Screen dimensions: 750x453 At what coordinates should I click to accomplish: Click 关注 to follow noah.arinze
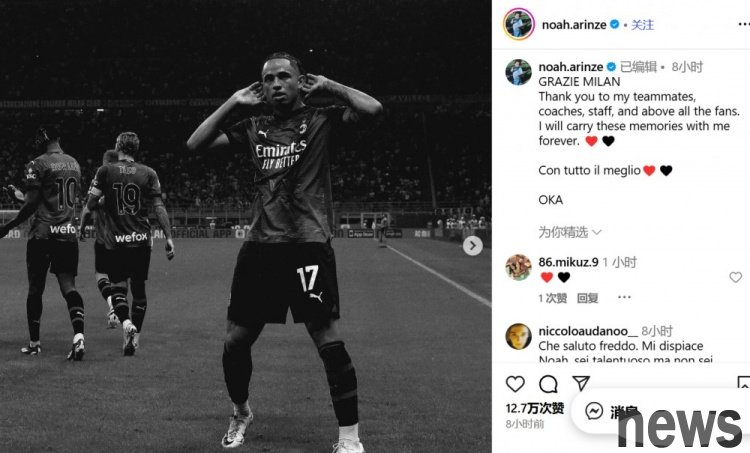pos(642,24)
